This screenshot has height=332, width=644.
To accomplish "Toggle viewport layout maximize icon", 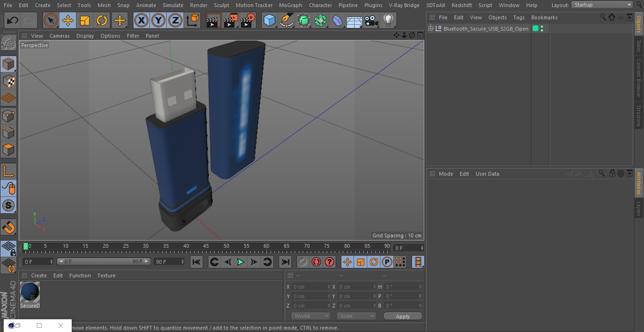I will pos(420,35).
